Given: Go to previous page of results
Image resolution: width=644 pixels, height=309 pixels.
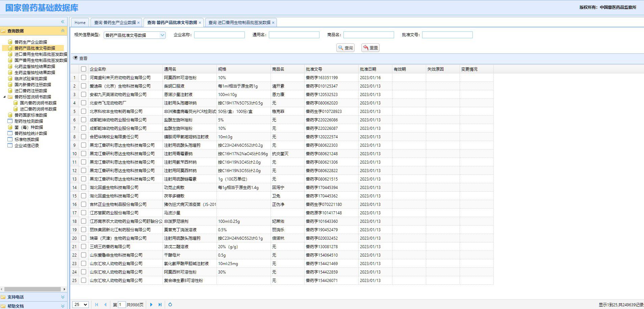Looking at the screenshot, I should coord(105,305).
